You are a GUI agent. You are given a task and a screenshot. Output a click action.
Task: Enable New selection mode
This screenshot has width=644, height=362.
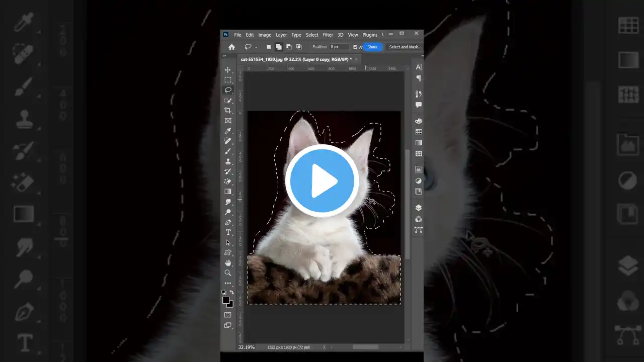tap(269, 47)
